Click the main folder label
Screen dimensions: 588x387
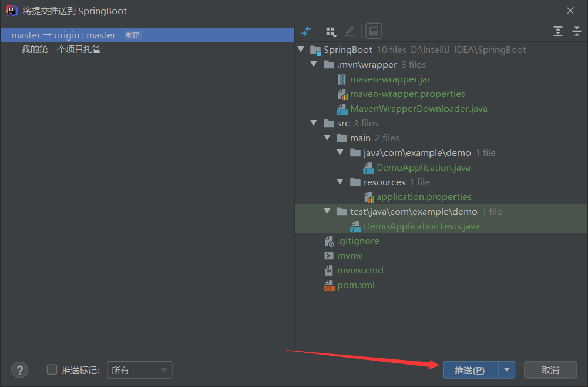[x=360, y=138]
